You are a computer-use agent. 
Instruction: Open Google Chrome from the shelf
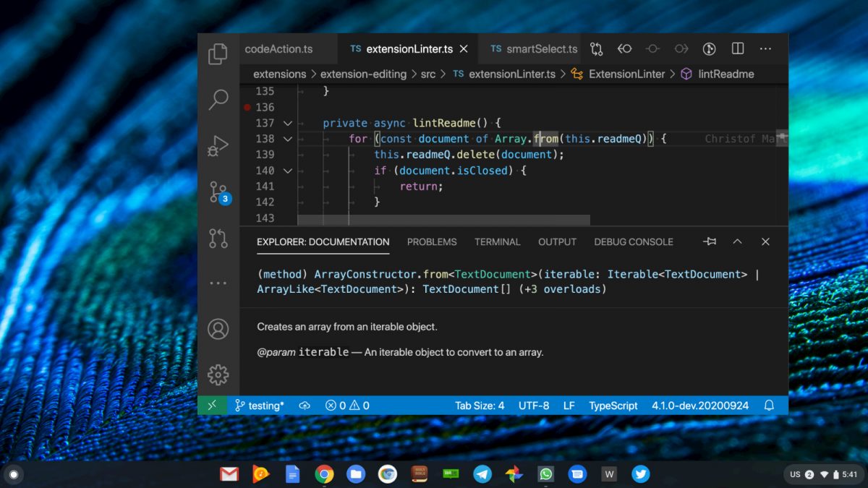(x=324, y=474)
